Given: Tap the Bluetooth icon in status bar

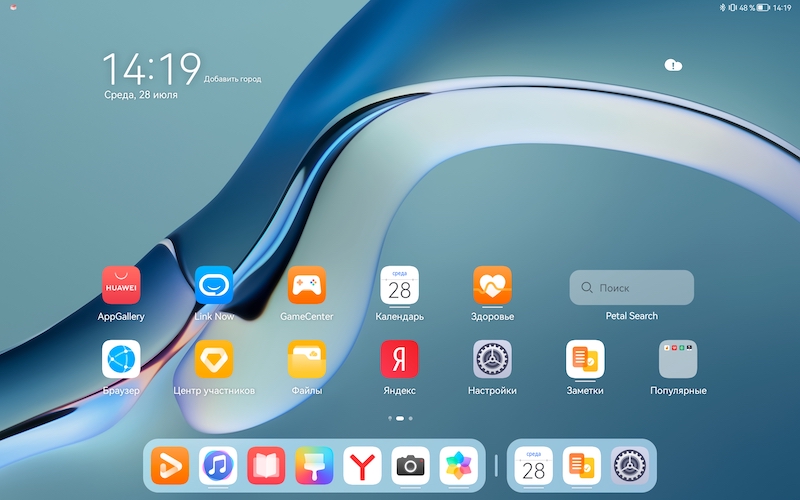Looking at the screenshot, I should tap(722, 8).
